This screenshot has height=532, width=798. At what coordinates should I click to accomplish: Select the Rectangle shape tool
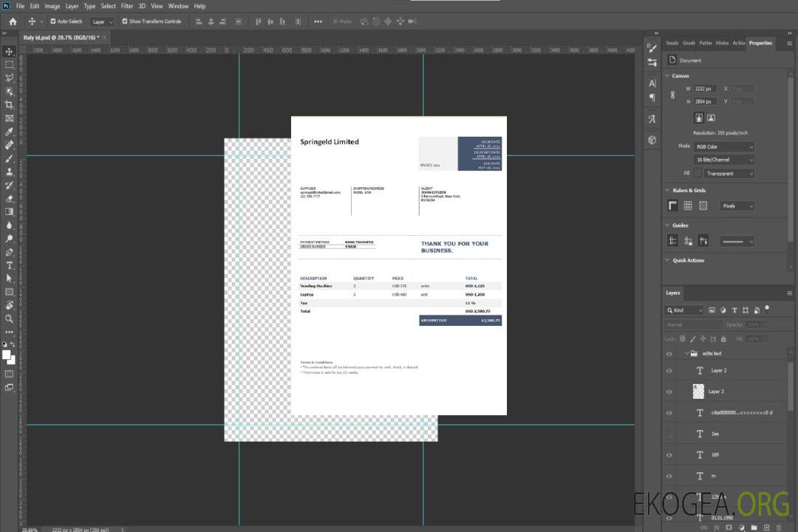tap(9, 292)
